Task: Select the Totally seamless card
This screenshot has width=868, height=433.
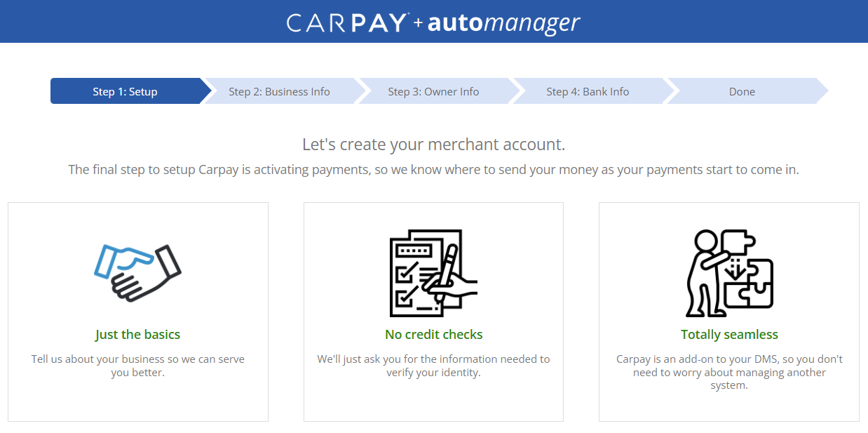Action: (x=728, y=312)
